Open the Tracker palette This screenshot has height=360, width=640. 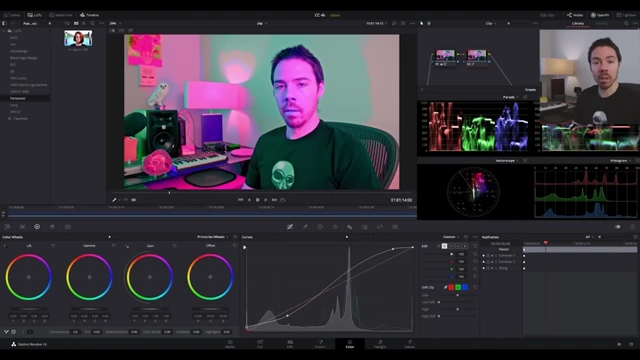pyautogui.click(x=335, y=227)
